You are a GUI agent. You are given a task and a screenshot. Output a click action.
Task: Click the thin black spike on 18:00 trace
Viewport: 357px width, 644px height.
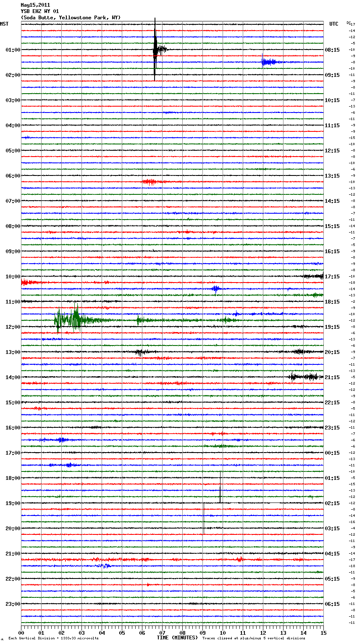(220, 487)
